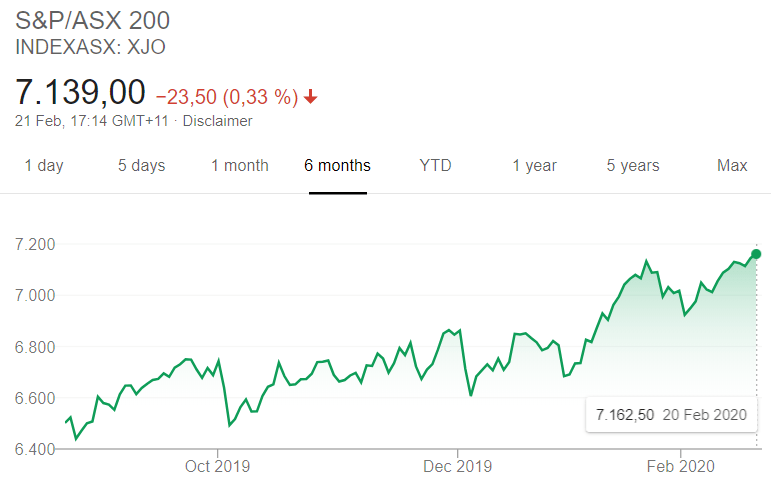771x490 pixels.
Task: Click the Feb 2020 axis label
Action: (x=679, y=466)
